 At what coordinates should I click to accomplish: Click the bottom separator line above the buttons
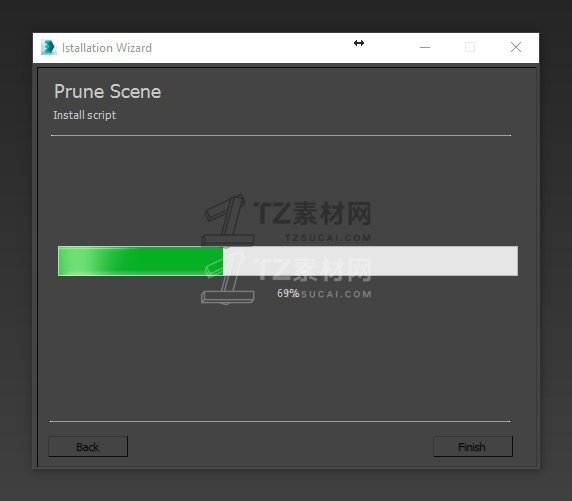(x=280, y=421)
